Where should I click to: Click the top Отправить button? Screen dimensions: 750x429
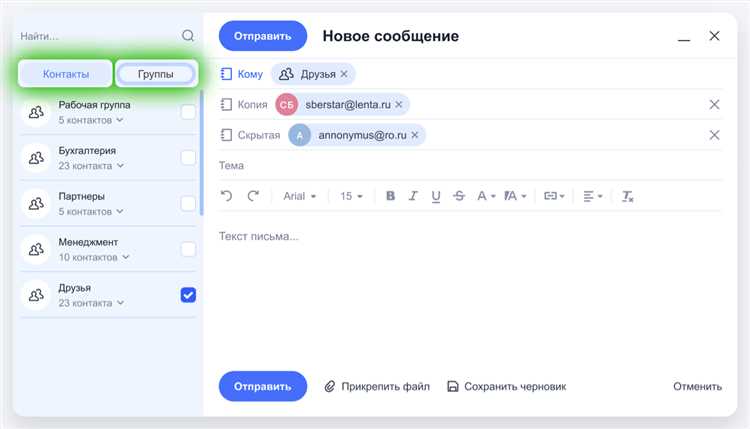tap(263, 36)
